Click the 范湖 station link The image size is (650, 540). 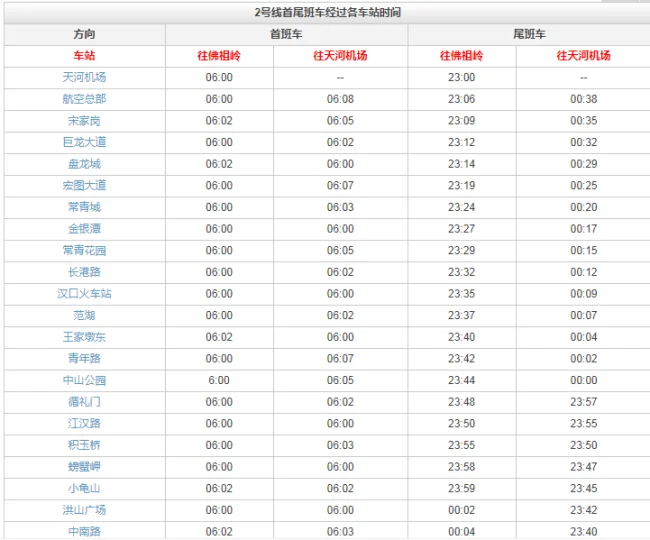(x=84, y=315)
